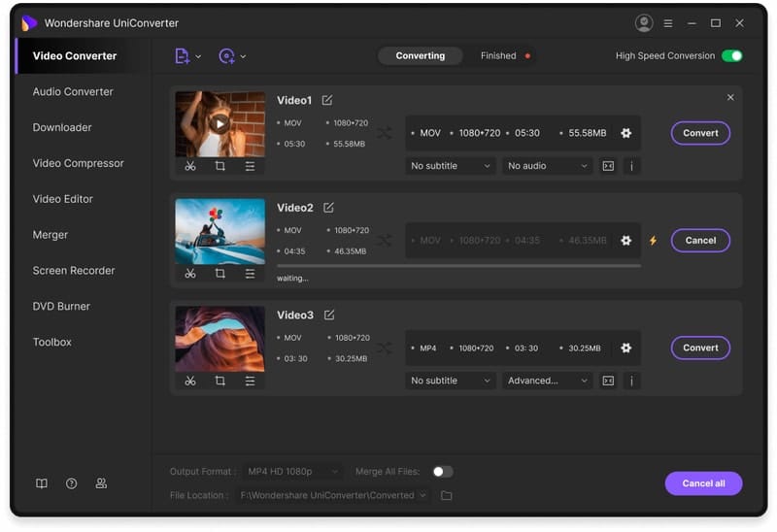
Task: Click the Video2 balloons thumbnail
Action: pos(220,231)
